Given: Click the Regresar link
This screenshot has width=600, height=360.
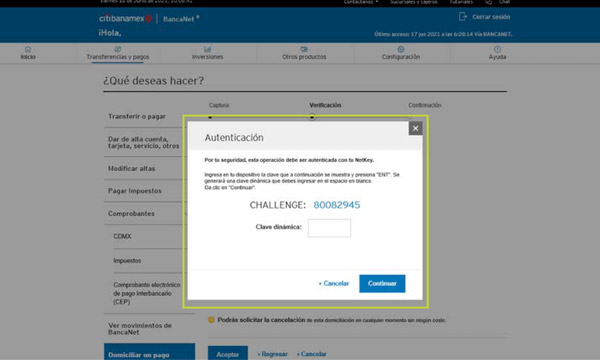Looking at the screenshot, I should click(x=273, y=354).
